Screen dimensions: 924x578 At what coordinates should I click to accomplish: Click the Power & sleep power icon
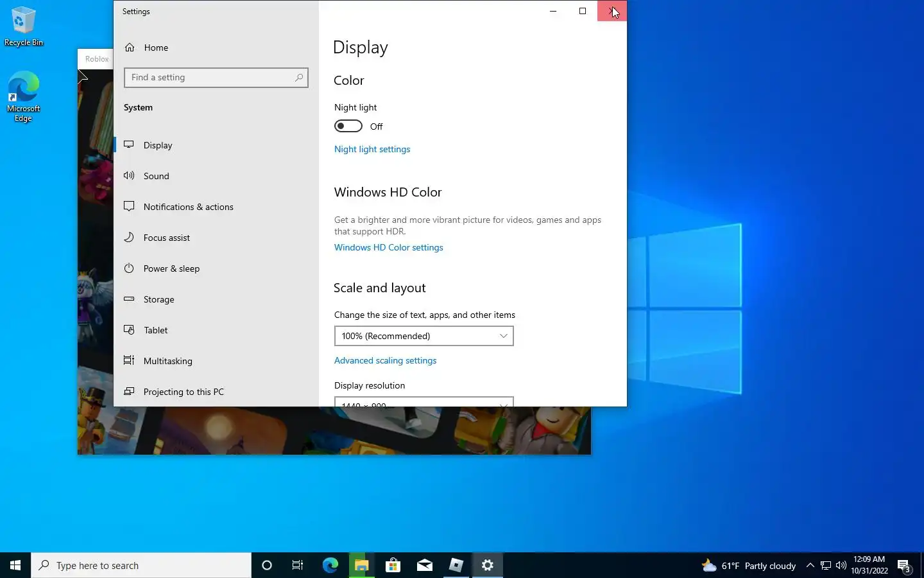[x=129, y=268]
